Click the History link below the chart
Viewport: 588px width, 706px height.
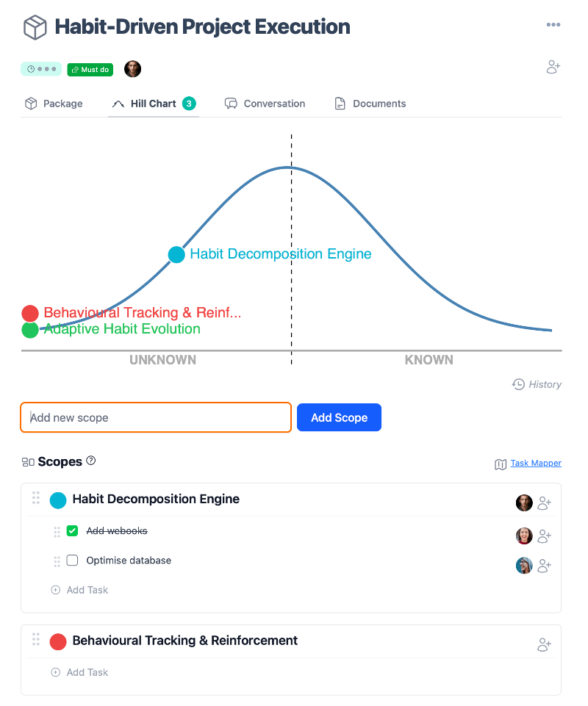pos(537,384)
